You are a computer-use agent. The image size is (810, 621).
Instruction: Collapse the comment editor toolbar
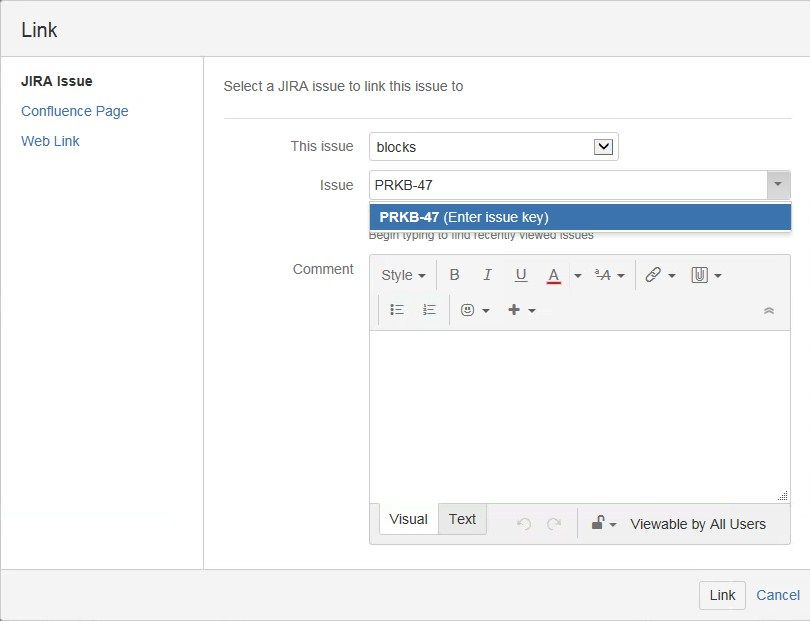pyautogui.click(x=769, y=310)
